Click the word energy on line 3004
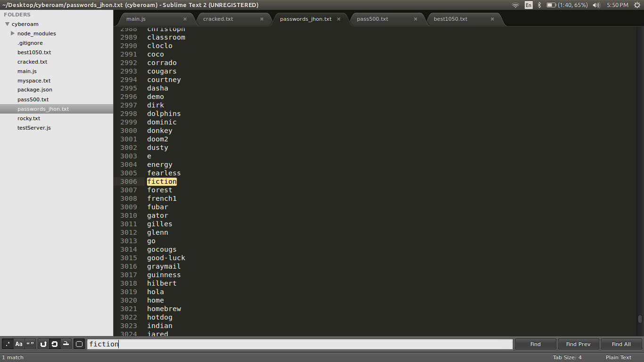644x362 pixels. (x=160, y=165)
